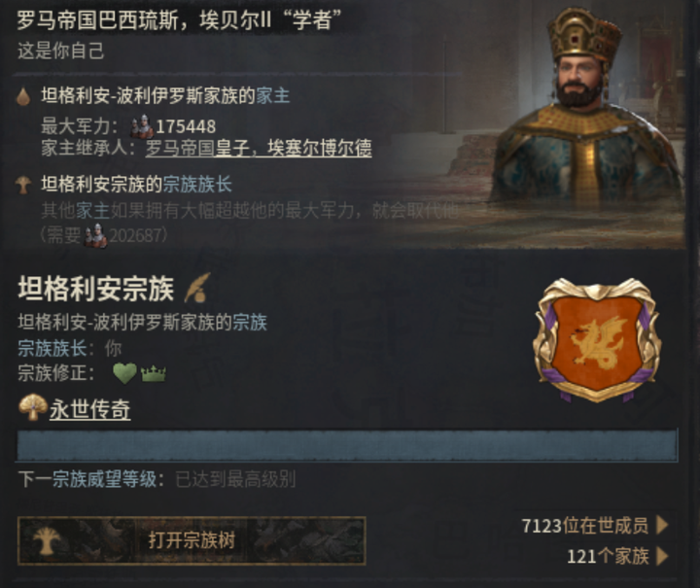Click soldier icon next to 202687
700x588 pixels.
pos(95,235)
